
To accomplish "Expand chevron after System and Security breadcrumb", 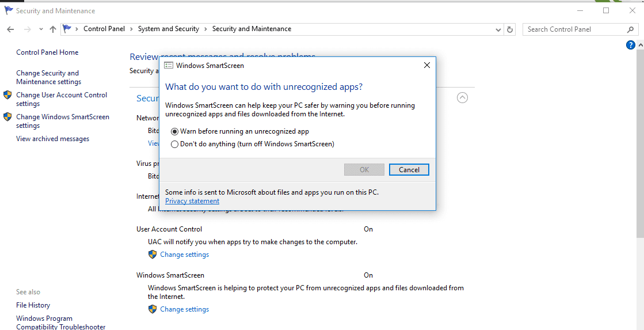I will click(x=206, y=29).
